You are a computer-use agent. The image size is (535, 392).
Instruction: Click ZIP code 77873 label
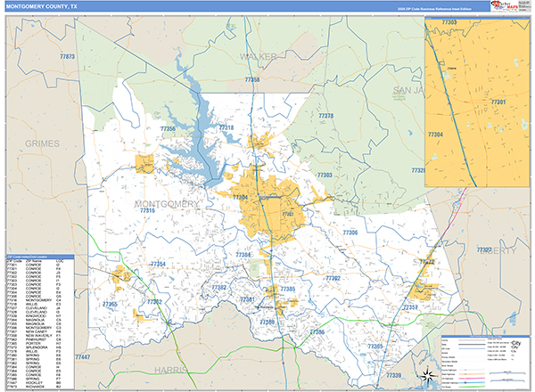(x=66, y=56)
